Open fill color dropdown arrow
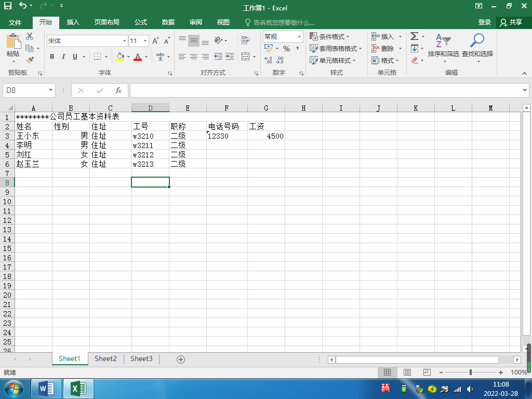The height and width of the screenshot is (399, 532). (x=128, y=57)
